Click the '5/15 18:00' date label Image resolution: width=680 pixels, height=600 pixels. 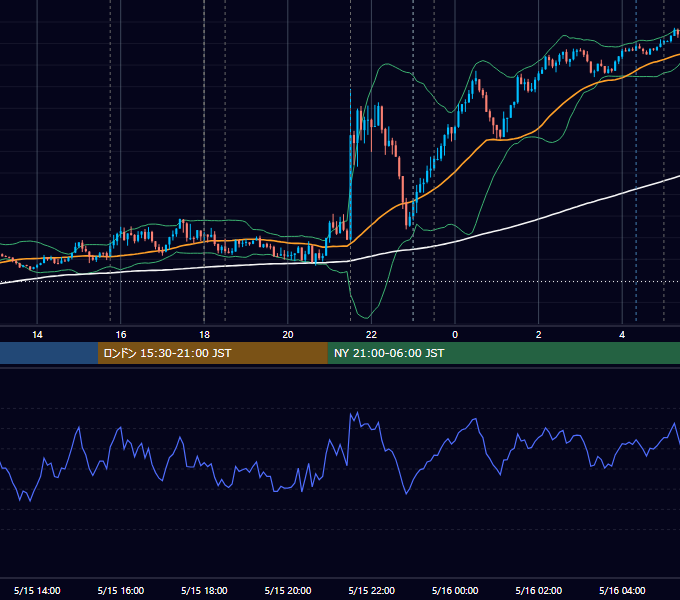click(x=204, y=590)
